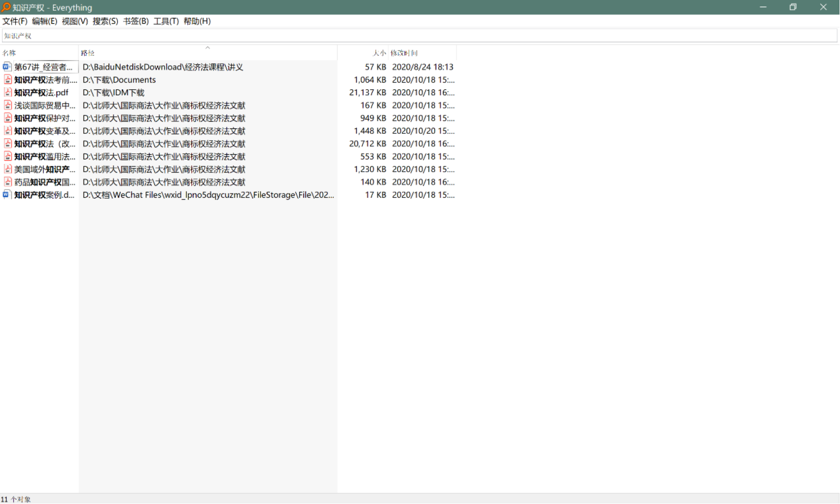
Task: Click the PDF icon of 知识产权法.pdf
Action: pos(8,92)
